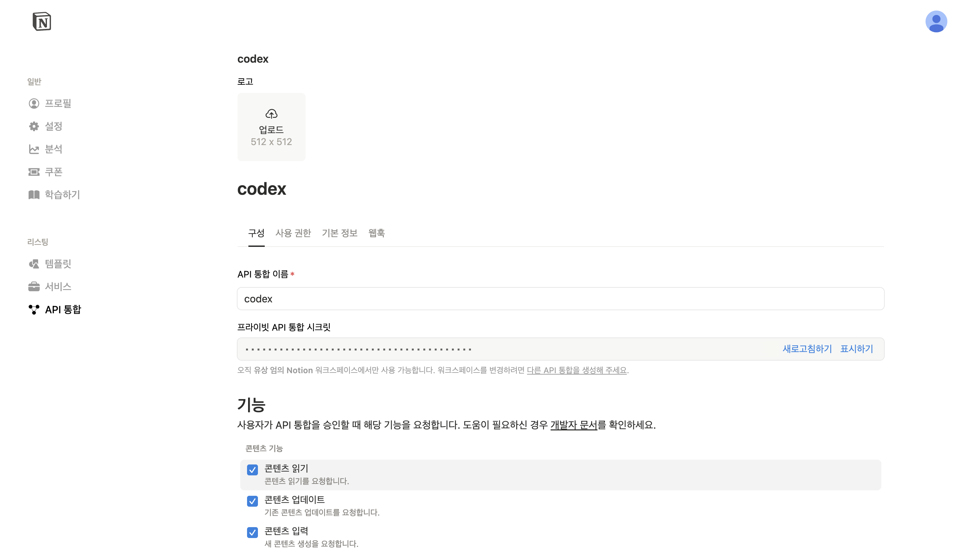
Task: Open the user avatar profile menu
Action: 936,21
